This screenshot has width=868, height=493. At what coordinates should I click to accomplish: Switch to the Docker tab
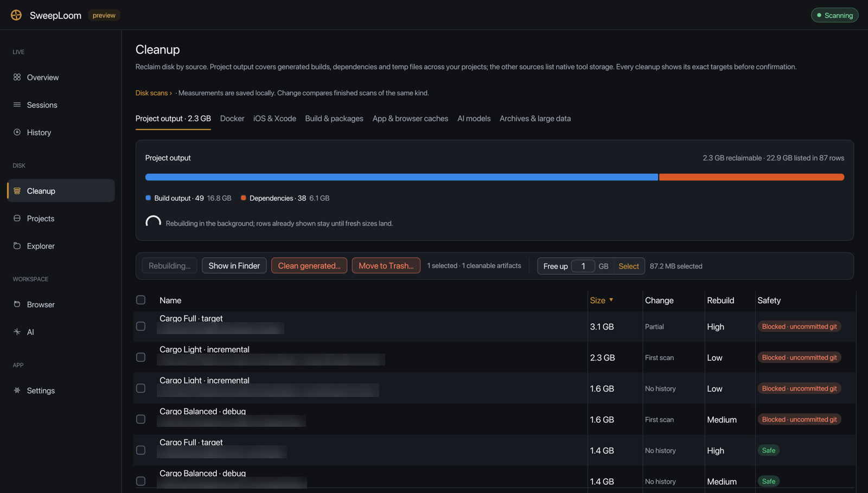click(232, 118)
